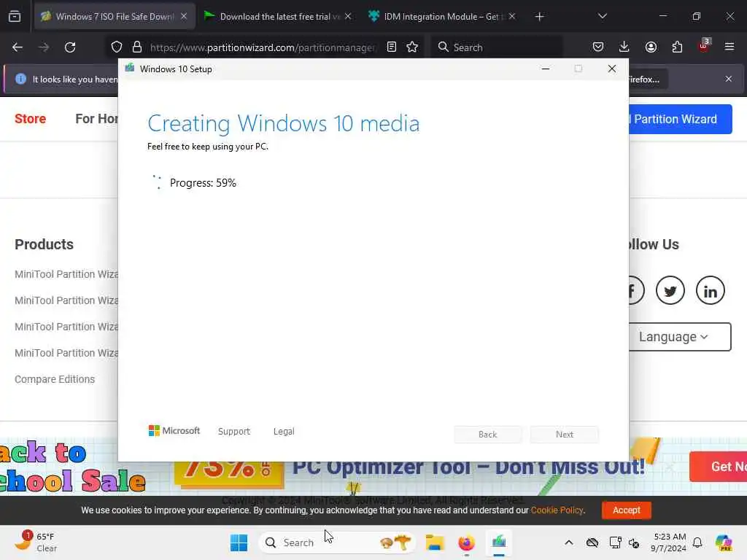The image size is (747, 560).
Task: Save page to Pocket icon
Action: click(x=598, y=47)
